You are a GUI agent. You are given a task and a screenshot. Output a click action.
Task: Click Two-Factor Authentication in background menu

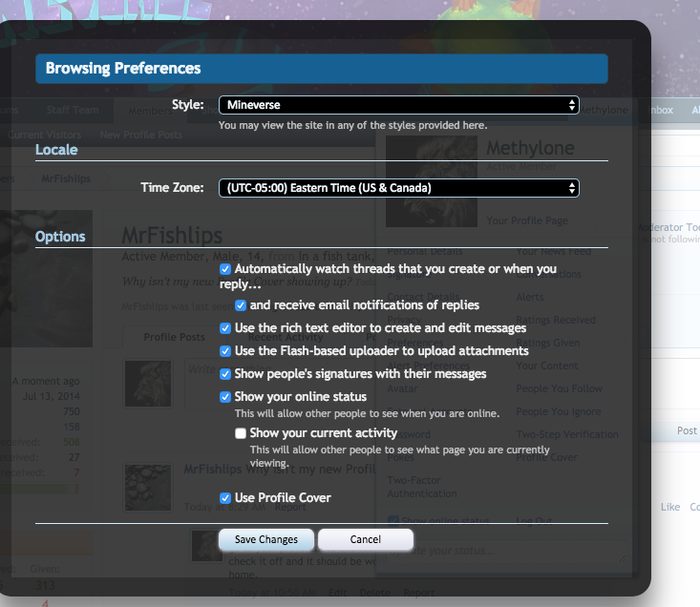point(422,487)
